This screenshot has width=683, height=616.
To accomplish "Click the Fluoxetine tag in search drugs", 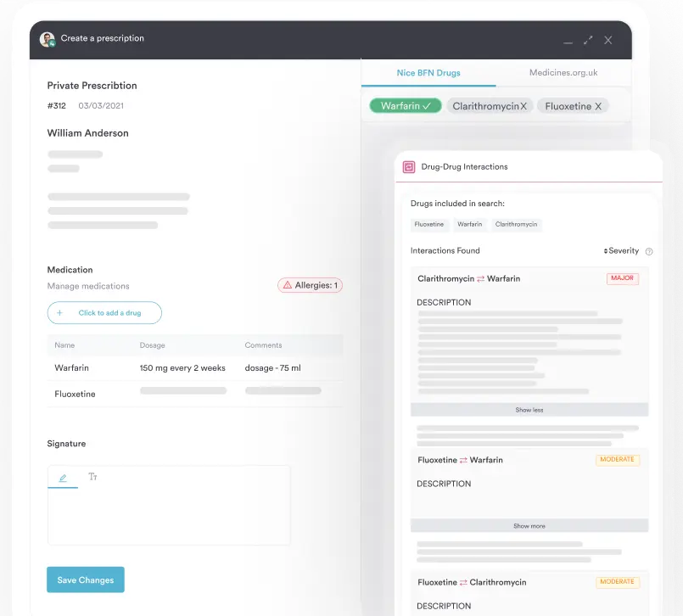I will click(x=428, y=225).
